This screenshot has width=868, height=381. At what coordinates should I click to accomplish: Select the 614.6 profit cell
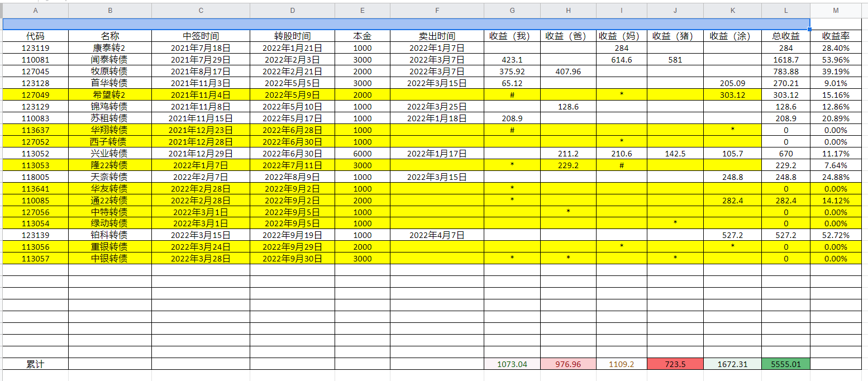click(622, 60)
